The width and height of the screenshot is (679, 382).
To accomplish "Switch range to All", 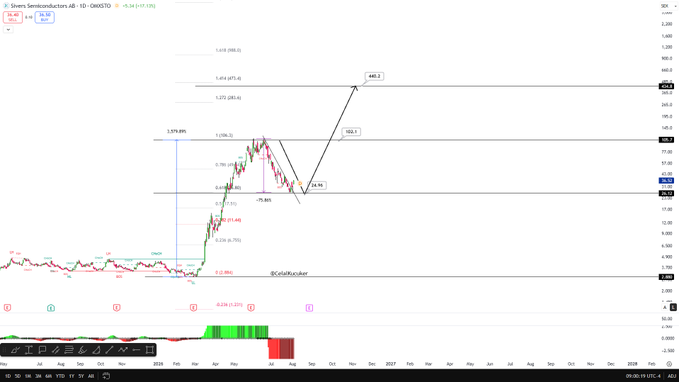I will (91, 376).
